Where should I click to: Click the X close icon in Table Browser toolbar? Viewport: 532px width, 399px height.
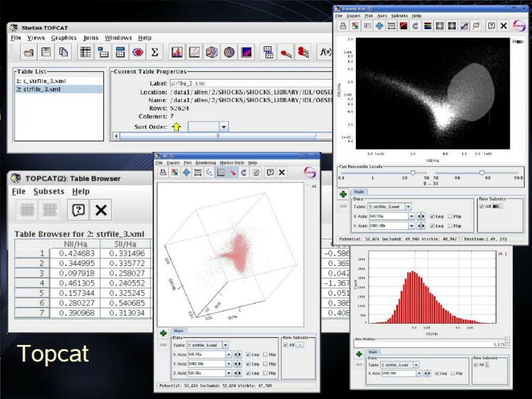pos(101,210)
